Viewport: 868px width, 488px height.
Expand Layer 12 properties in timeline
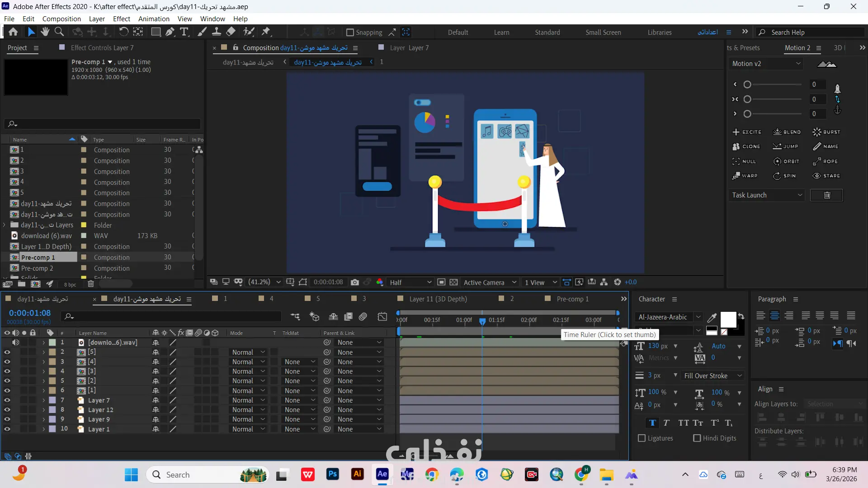tap(43, 410)
